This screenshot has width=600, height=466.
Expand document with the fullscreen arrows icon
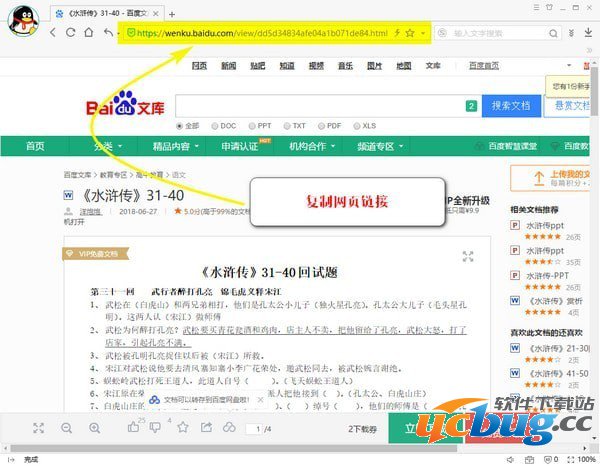click(x=468, y=256)
